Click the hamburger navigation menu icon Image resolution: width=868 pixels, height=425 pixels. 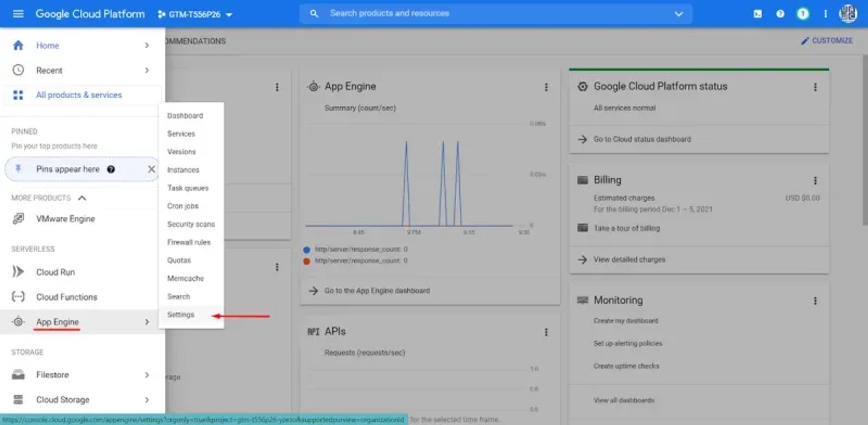(18, 14)
